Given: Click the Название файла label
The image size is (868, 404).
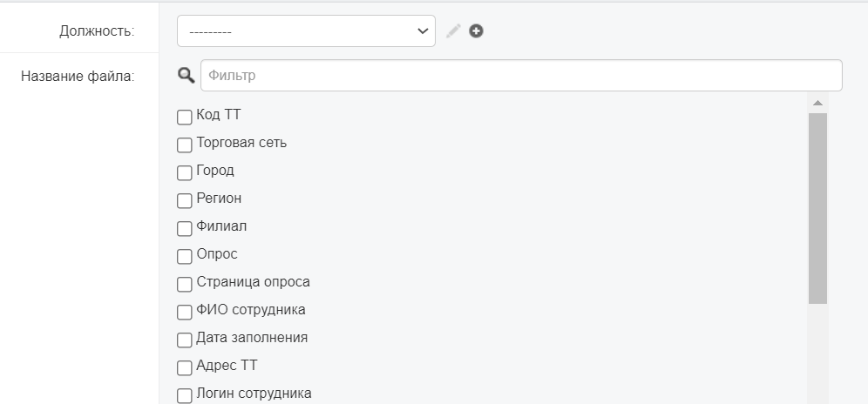Looking at the screenshot, I should click(x=78, y=76).
